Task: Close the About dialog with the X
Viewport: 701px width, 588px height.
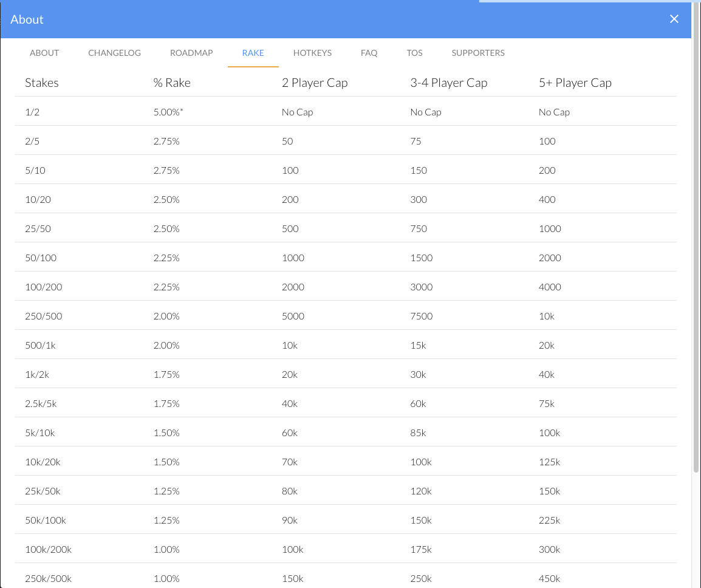Action: coord(674,19)
